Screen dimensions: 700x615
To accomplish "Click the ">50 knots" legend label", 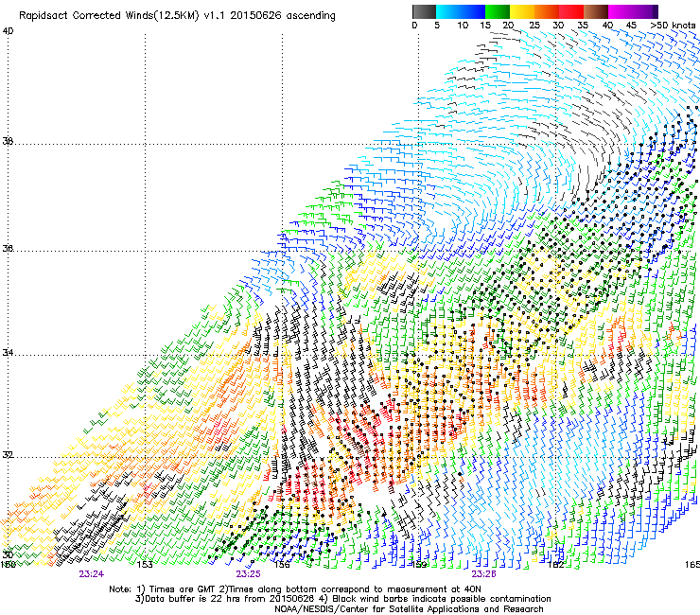I will point(673,25).
